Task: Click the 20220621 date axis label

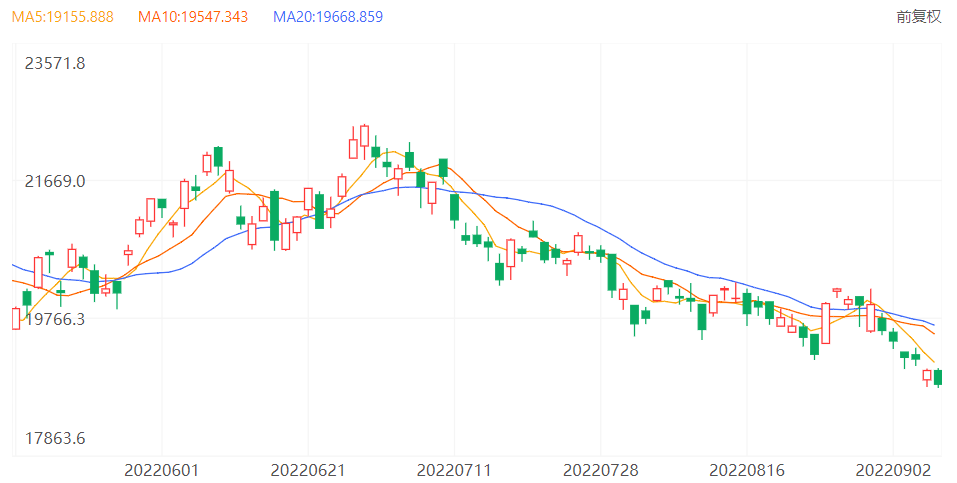Action: [x=308, y=470]
